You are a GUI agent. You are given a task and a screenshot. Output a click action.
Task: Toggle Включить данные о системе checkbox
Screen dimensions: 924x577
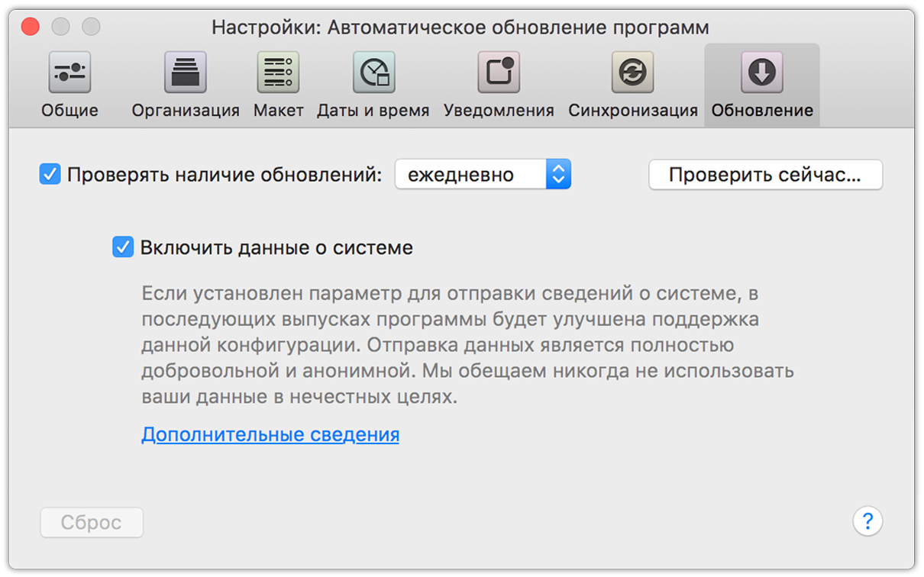pyautogui.click(x=123, y=247)
